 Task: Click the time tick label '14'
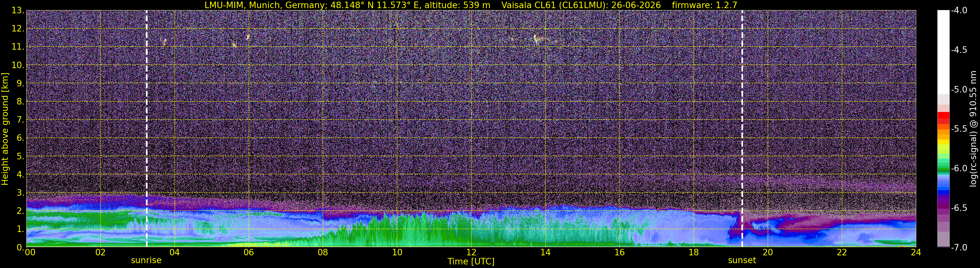tap(545, 252)
